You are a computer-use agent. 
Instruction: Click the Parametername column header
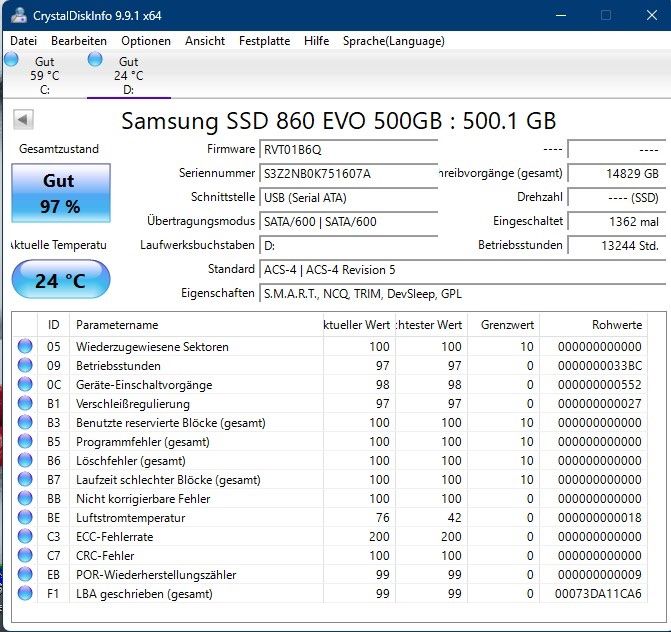click(x=196, y=325)
